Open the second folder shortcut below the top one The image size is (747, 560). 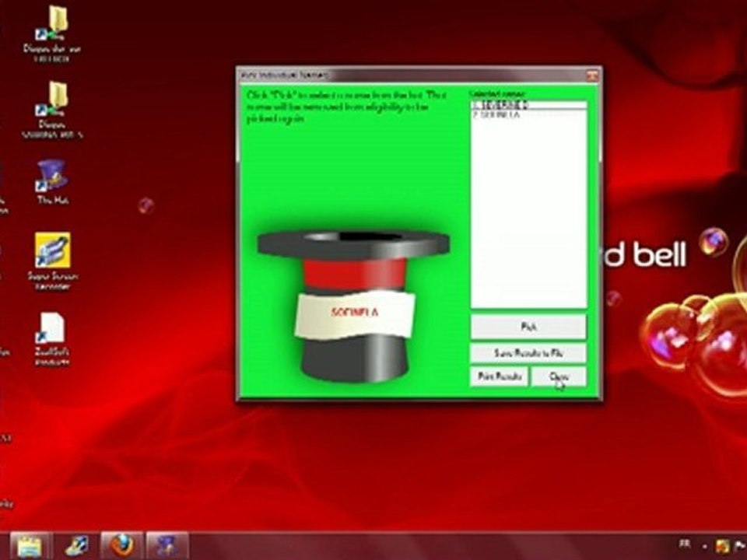coord(52,110)
